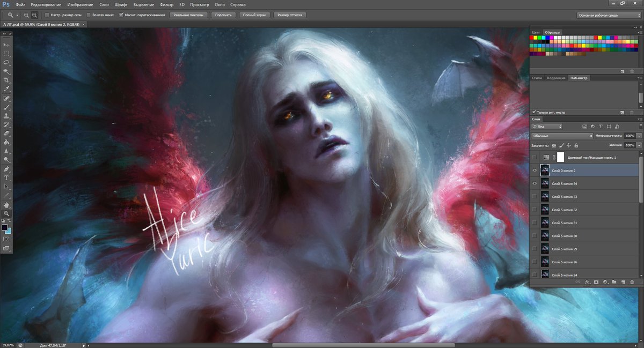Open the Непрозрачность opacity arrow

pos(639,136)
